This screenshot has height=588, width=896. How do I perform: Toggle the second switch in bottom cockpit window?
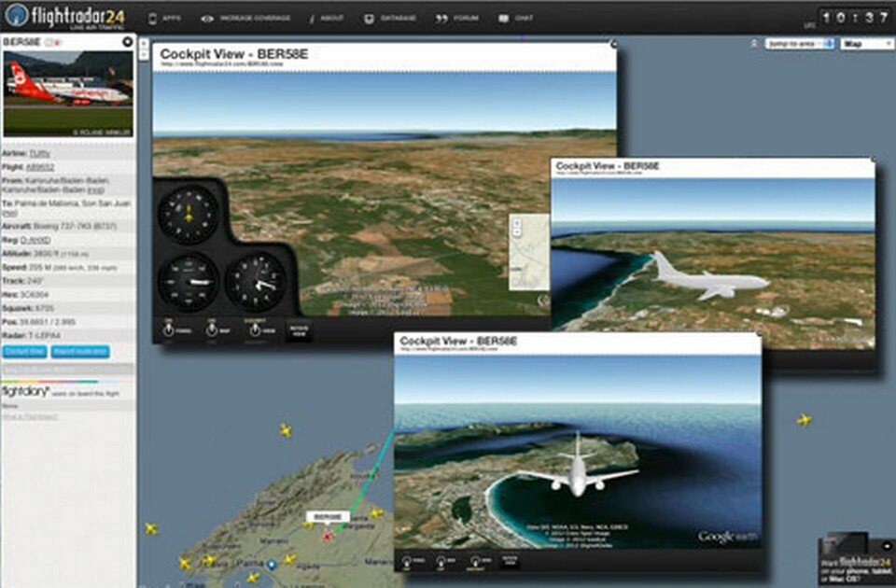441,561
